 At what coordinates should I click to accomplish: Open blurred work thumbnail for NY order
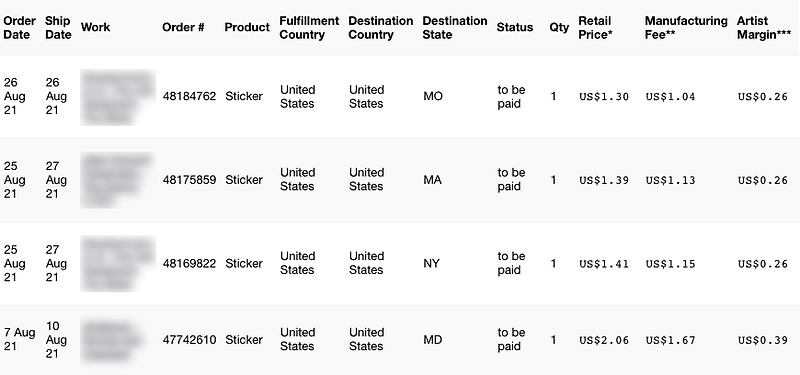[118, 264]
